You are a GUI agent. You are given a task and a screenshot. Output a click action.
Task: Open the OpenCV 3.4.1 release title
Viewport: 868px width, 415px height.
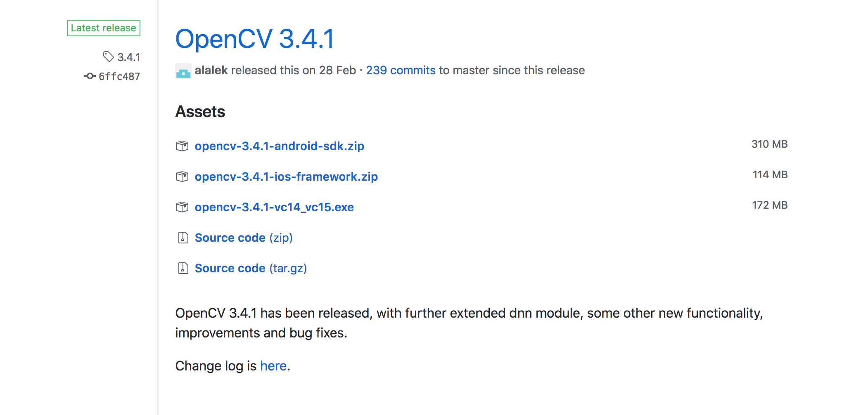pyautogui.click(x=255, y=39)
